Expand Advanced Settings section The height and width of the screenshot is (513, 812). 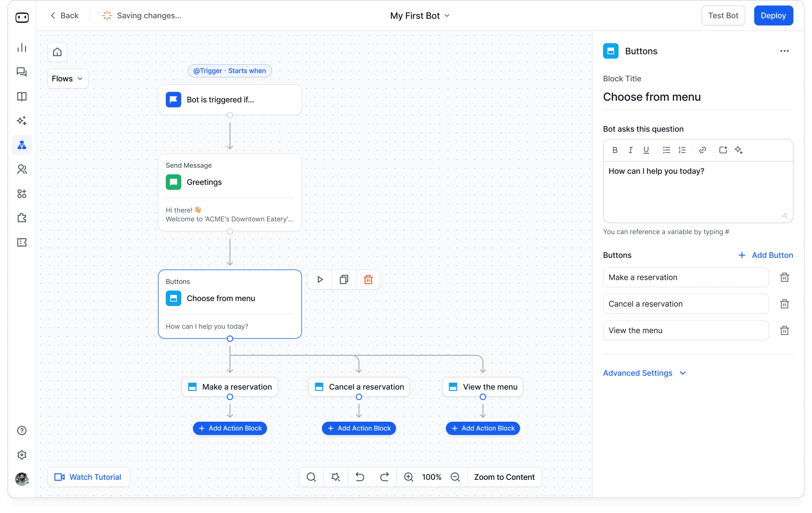tap(644, 373)
